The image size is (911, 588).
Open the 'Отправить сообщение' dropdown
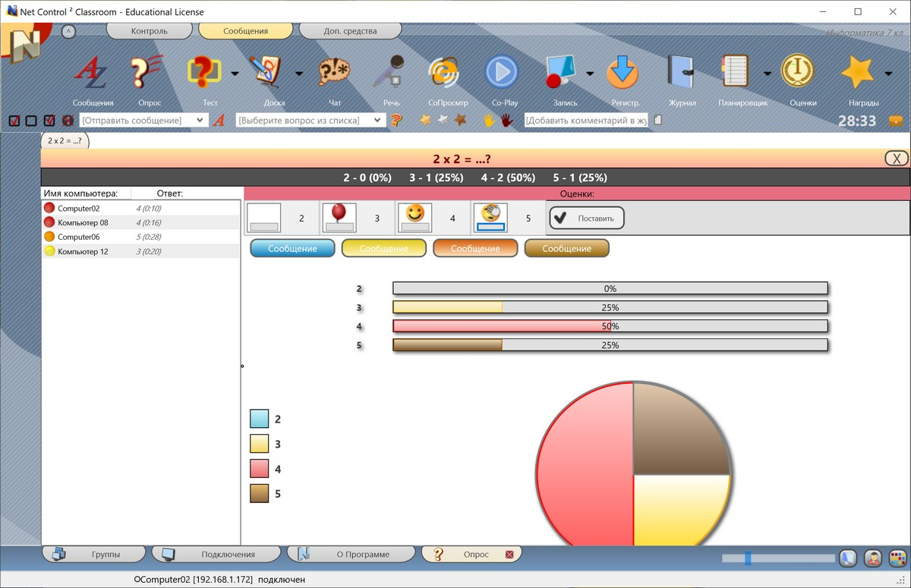(200, 121)
